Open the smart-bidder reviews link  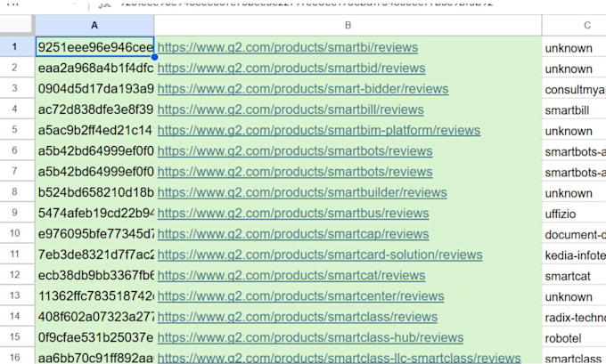pos(303,89)
